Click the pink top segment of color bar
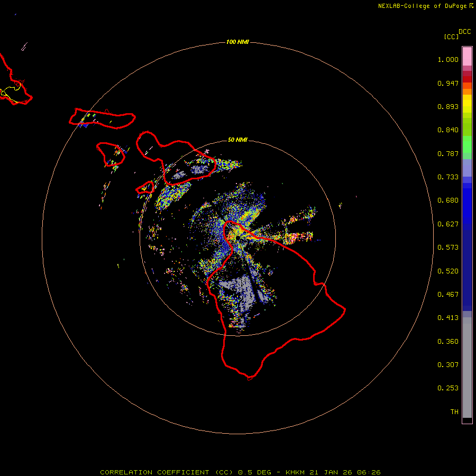Screen dimensions: 476x476 (x=467, y=56)
